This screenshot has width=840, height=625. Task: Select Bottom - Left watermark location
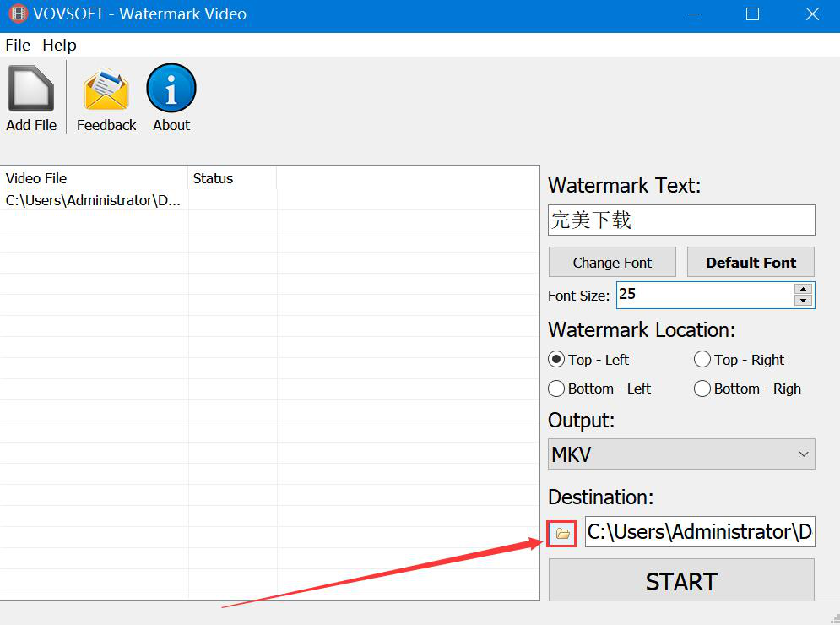pos(599,389)
